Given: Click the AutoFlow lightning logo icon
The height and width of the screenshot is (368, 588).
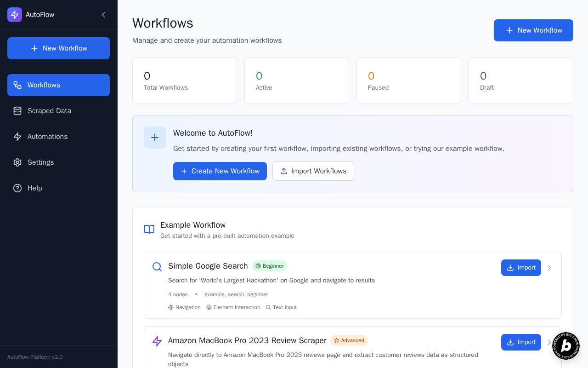Looking at the screenshot, I should click(x=15, y=15).
